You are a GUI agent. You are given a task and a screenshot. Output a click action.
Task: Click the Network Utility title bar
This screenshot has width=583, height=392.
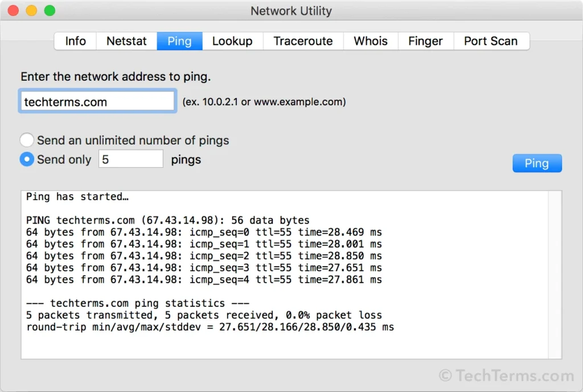tap(291, 11)
